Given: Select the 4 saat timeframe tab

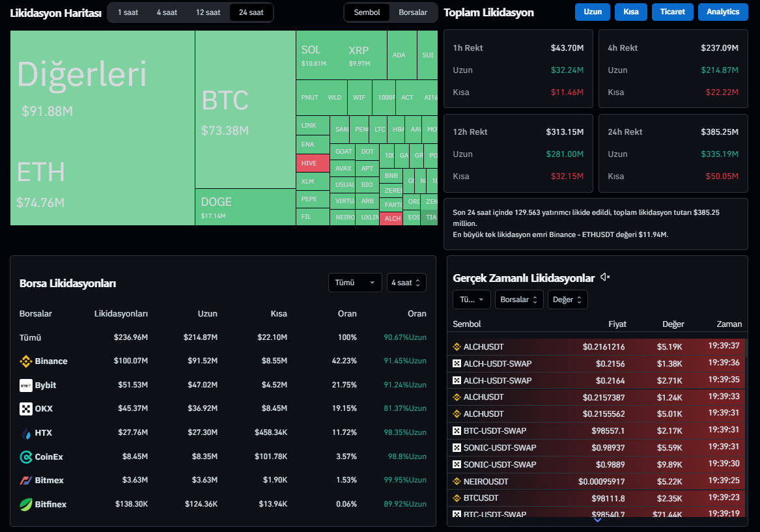Looking at the screenshot, I should click(167, 12).
